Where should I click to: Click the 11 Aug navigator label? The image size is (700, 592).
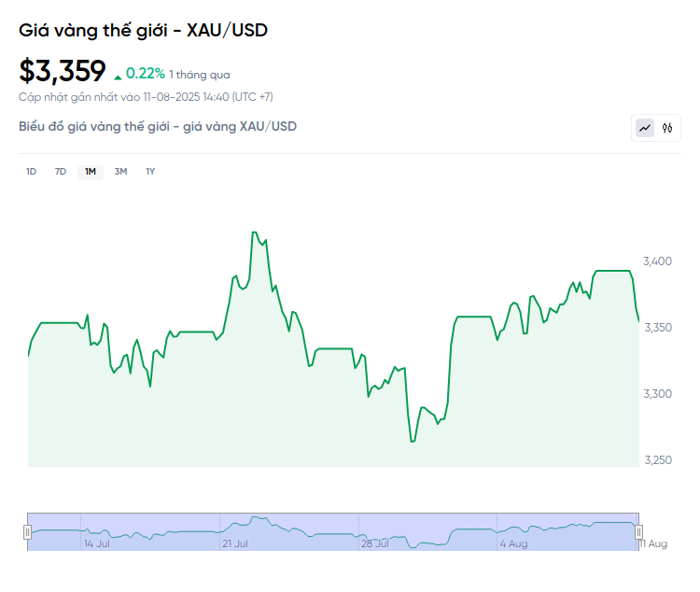click(x=653, y=543)
